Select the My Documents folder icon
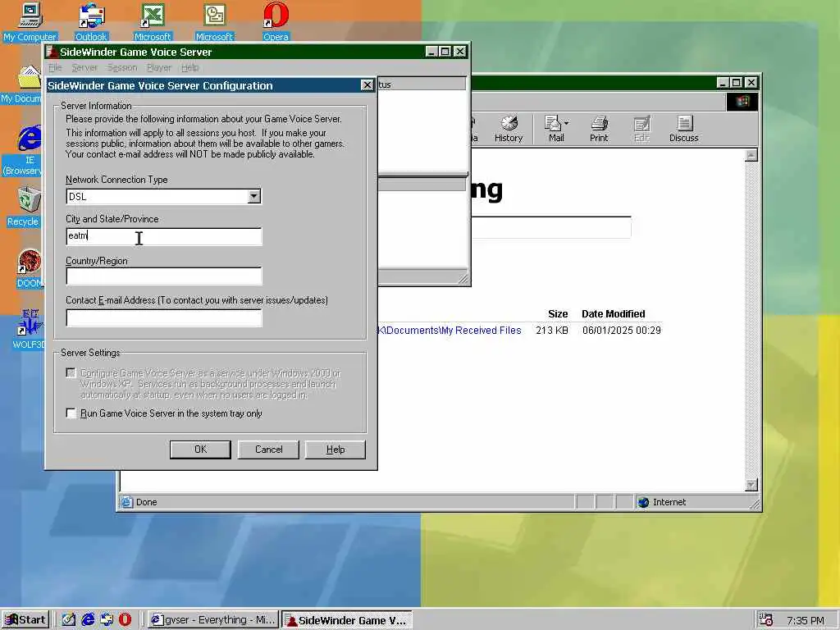Viewport: 840px width, 630px height. [30, 78]
